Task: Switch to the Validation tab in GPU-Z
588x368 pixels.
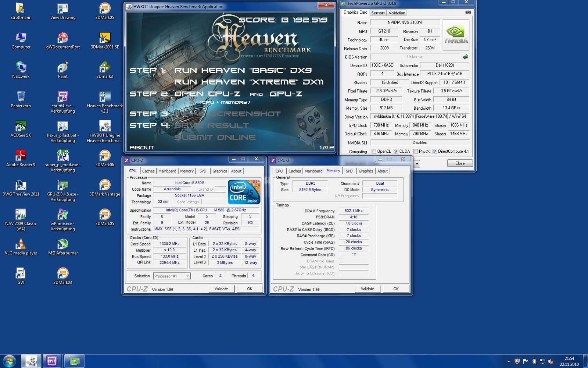Action: pos(397,13)
